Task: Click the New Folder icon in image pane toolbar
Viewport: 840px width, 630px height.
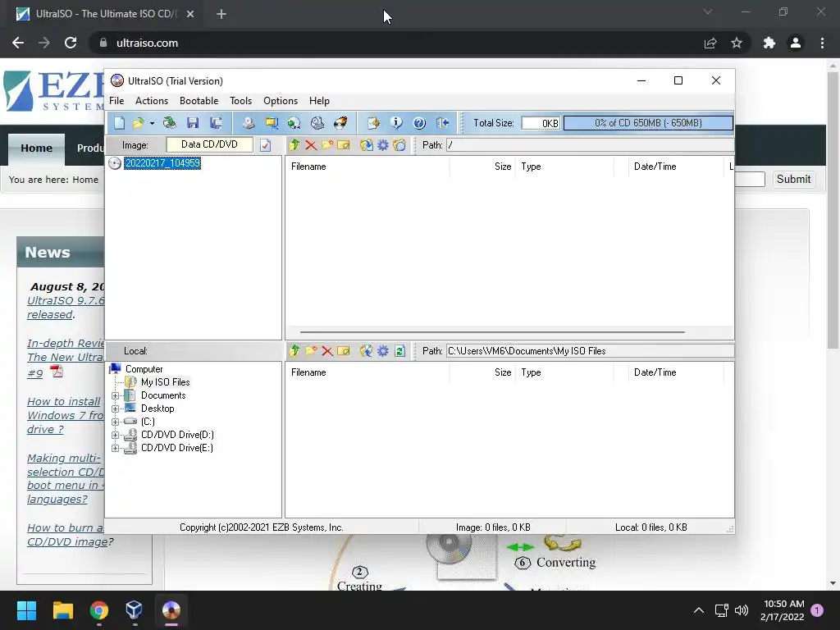Action: 327,145
